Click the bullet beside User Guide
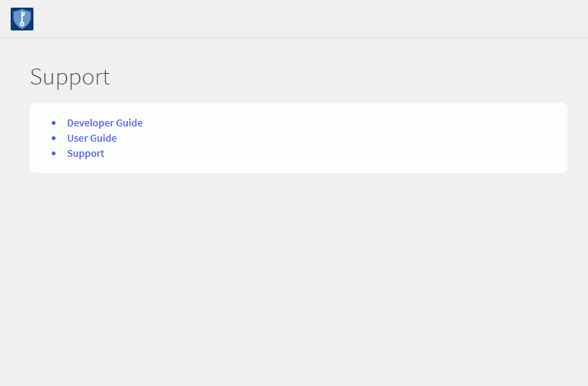588x386 pixels. [x=53, y=138]
